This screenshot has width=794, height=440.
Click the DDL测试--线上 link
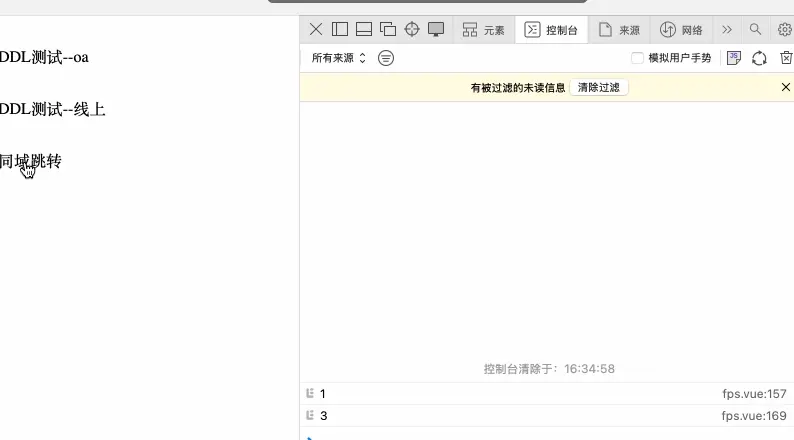click(53, 109)
